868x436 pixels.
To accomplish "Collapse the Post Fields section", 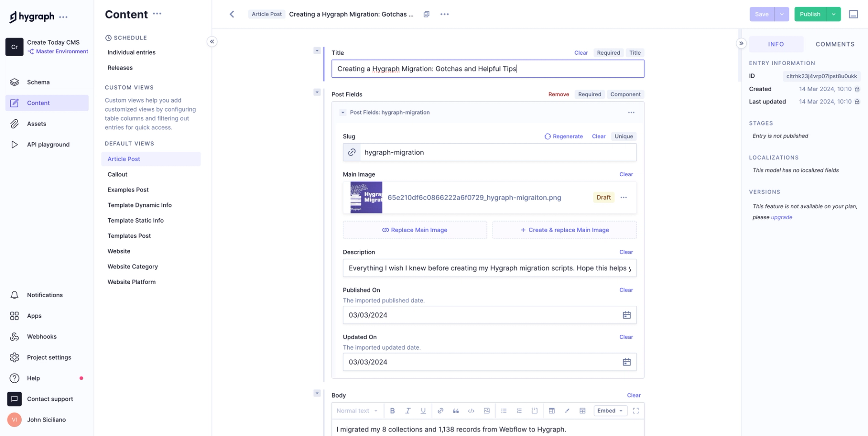I will point(317,92).
